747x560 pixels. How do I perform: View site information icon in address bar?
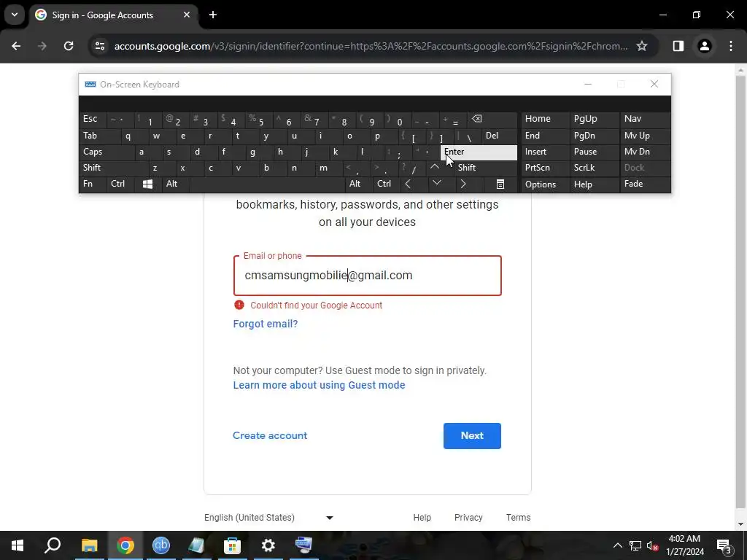99,46
